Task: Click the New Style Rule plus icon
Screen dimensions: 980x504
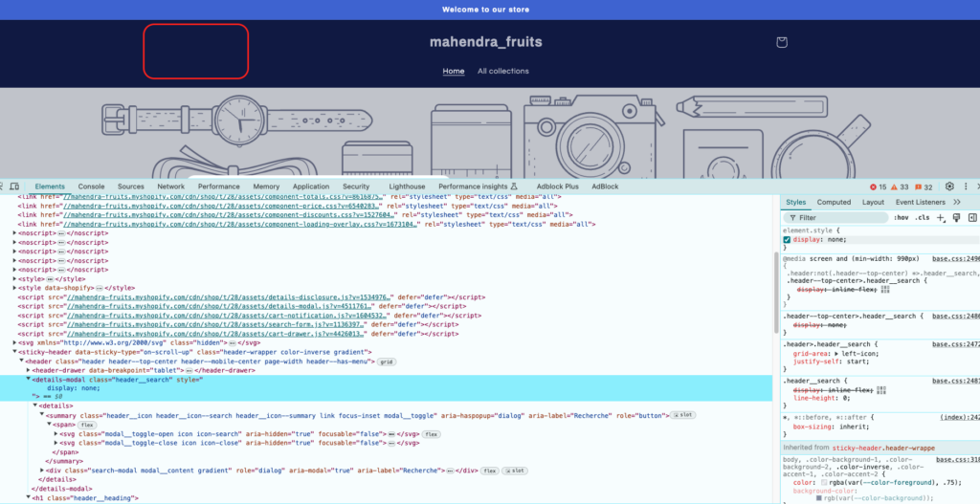Action: point(940,218)
